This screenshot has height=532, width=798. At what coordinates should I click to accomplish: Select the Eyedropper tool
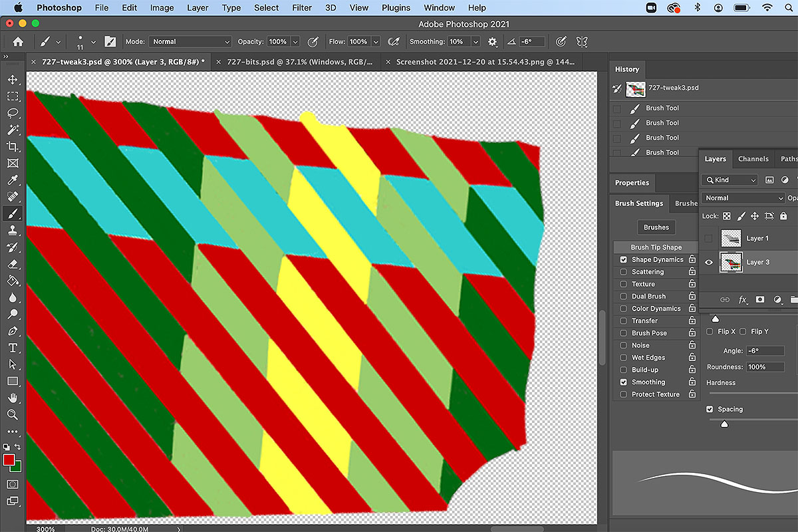13,180
